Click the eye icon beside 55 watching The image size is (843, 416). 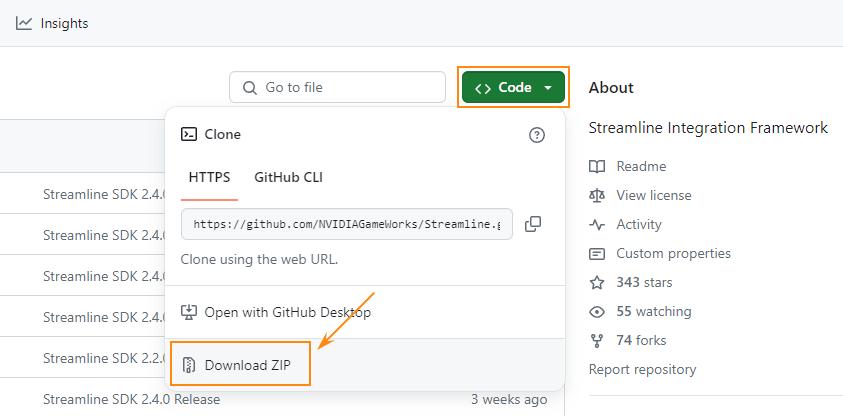coord(597,312)
